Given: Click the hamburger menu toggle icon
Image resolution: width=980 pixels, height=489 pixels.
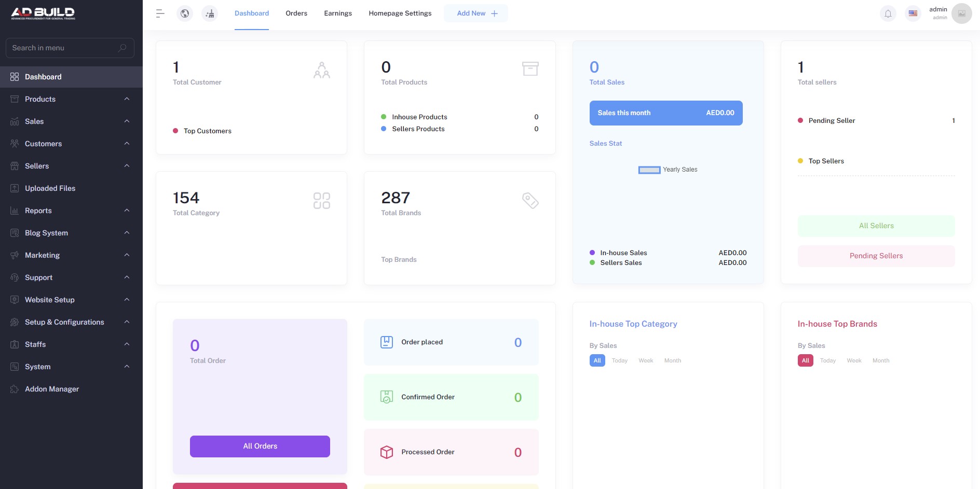Looking at the screenshot, I should pos(160,13).
